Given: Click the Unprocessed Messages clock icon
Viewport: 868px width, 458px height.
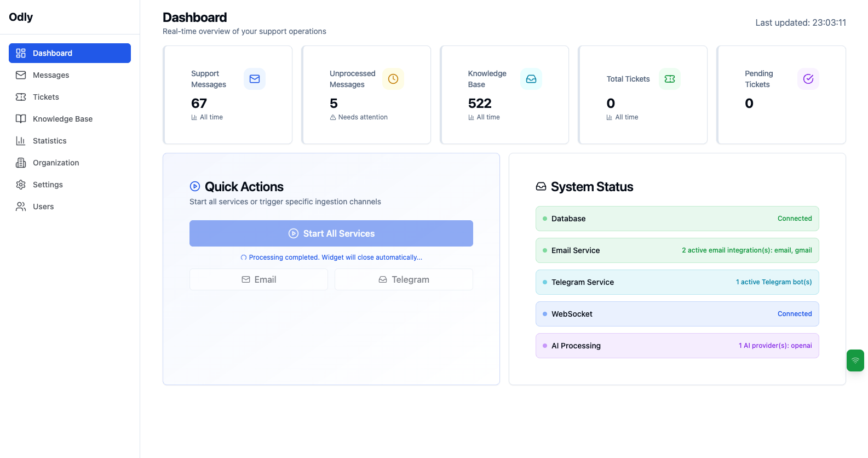Looking at the screenshot, I should (393, 79).
